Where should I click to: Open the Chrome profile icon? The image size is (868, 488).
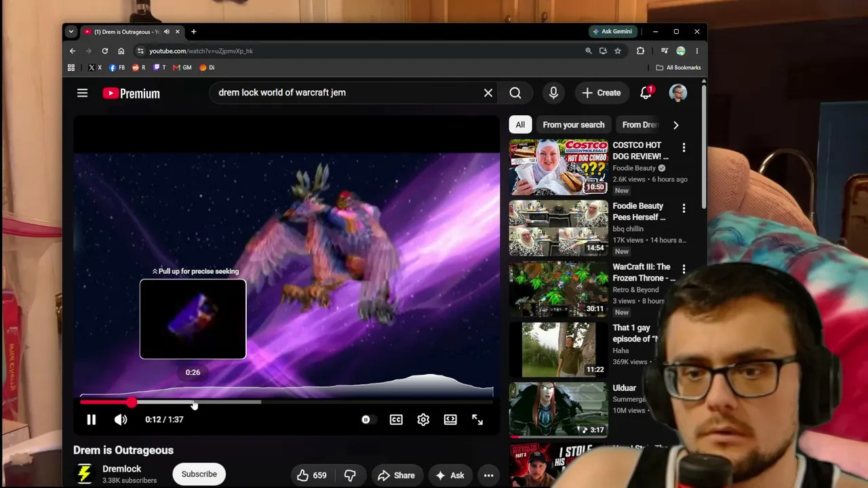point(681,51)
